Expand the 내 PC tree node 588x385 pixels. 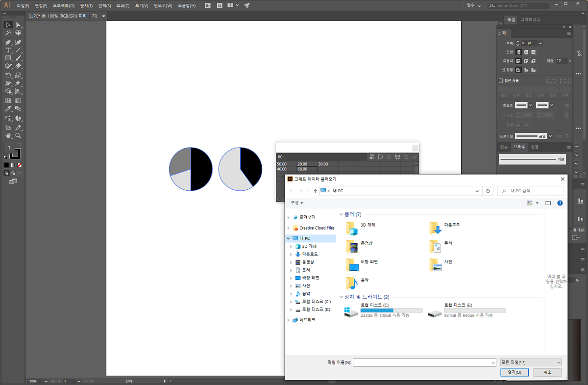pos(288,238)
